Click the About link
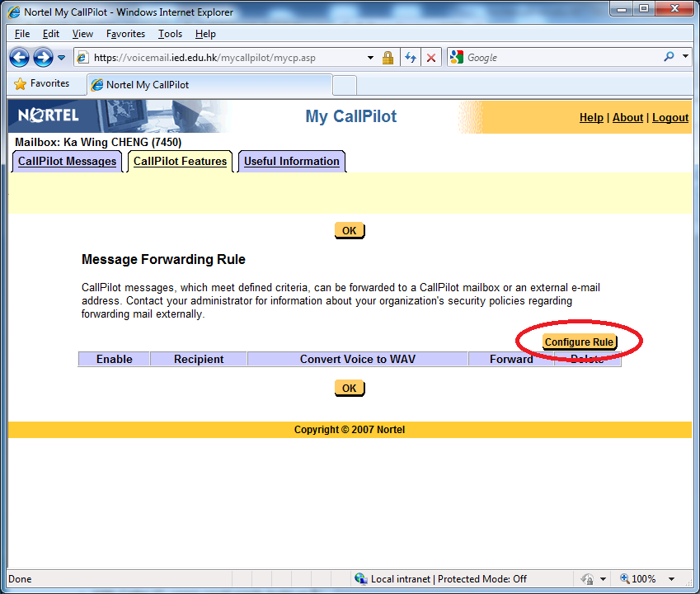700x594 pixels. pyautogui.click(x=627, y=117)
